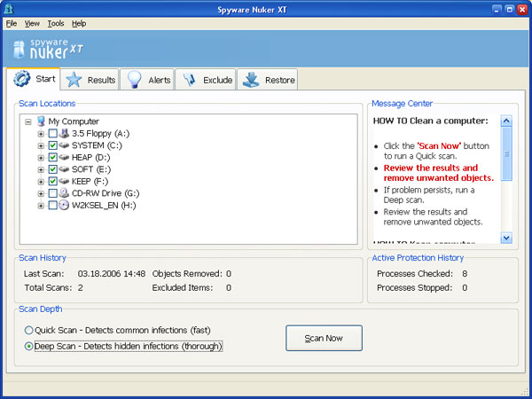This screenshot has height=399, width=532.
Task: Minimize the Spyware Nuker XT window
Action: [497, 10]
